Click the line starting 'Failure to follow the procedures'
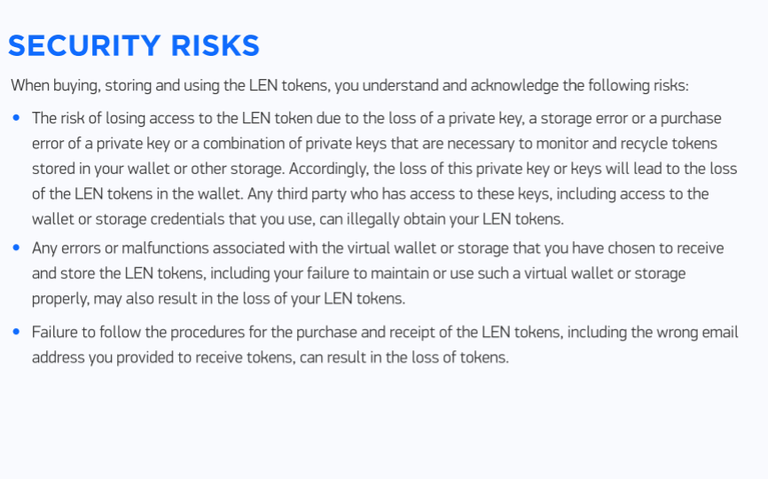This screenshot has width=768, height=479. [x=385, y=332]
